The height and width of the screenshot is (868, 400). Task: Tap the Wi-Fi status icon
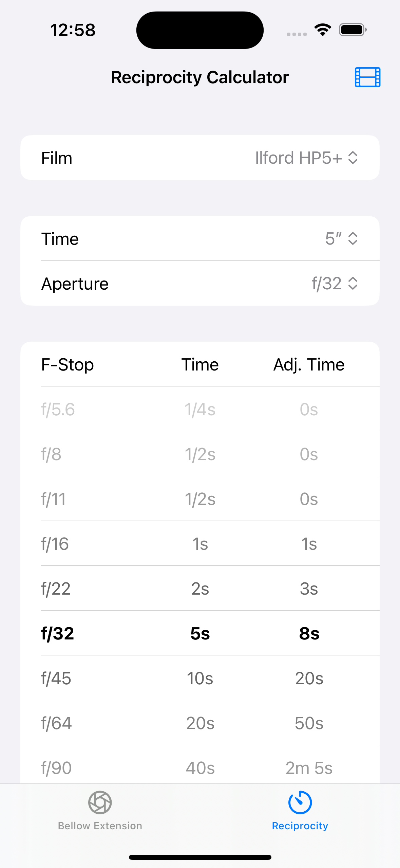click(323, 30)
